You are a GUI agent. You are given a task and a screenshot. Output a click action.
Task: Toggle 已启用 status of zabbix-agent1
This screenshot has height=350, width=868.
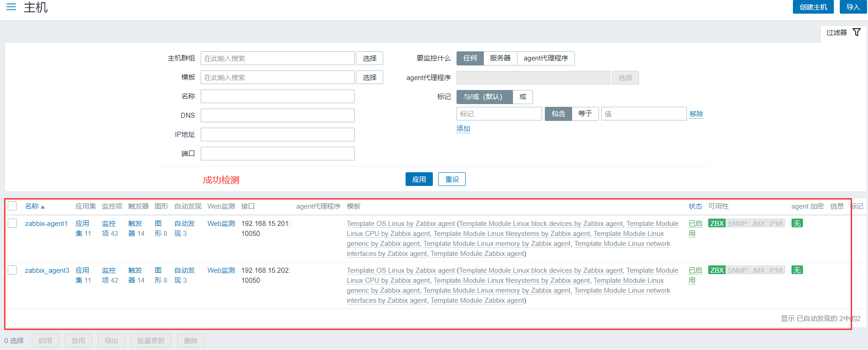[x=695, y=229]
